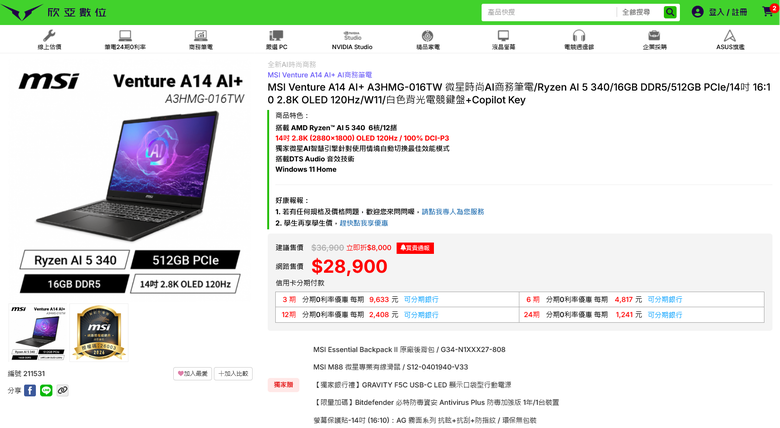This screenshot has height=428, width=780.
Task: Show installment banks for 24 periods
Action: click(665, 315)
